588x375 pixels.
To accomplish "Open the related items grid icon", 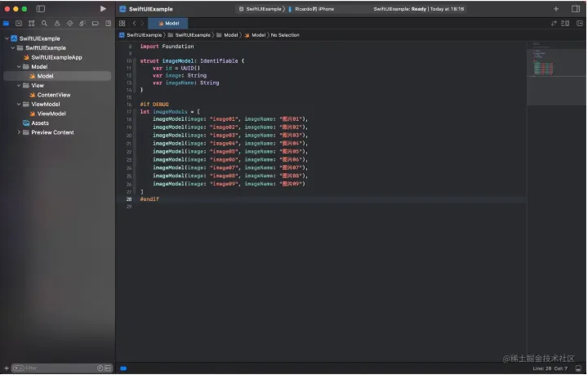I will pyautogui.click(x=122, y=24).
